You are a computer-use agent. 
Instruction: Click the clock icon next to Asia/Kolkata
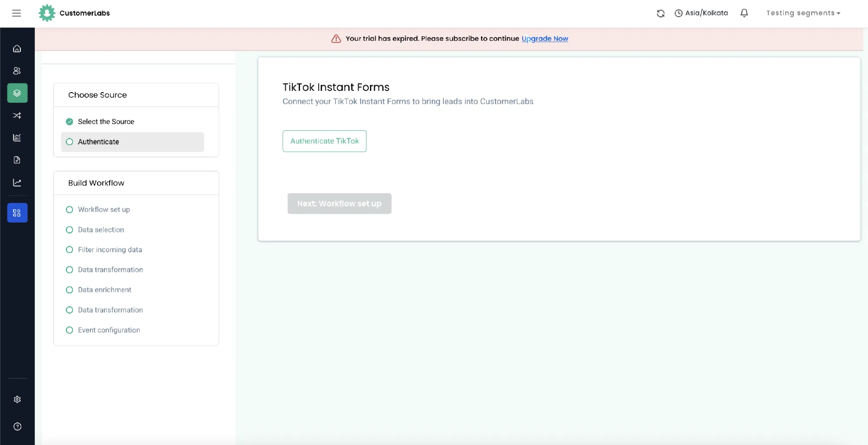[678, 13]
